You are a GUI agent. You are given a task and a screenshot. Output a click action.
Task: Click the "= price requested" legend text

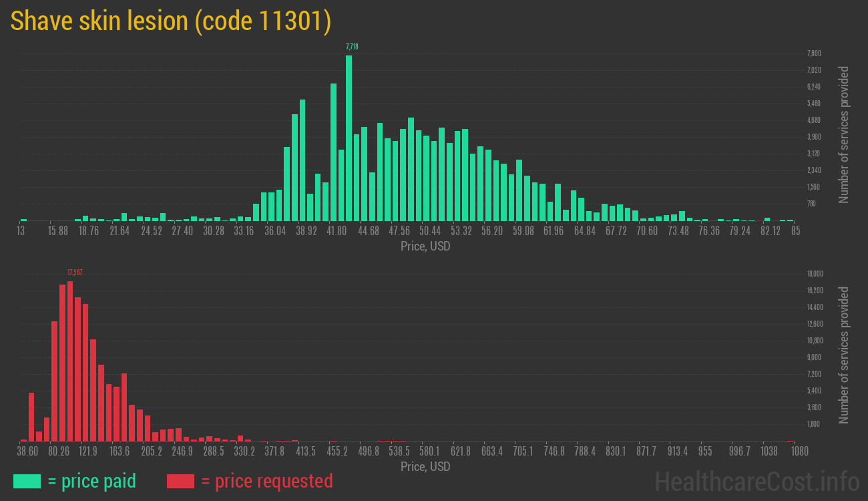click(x=266, y=481)
